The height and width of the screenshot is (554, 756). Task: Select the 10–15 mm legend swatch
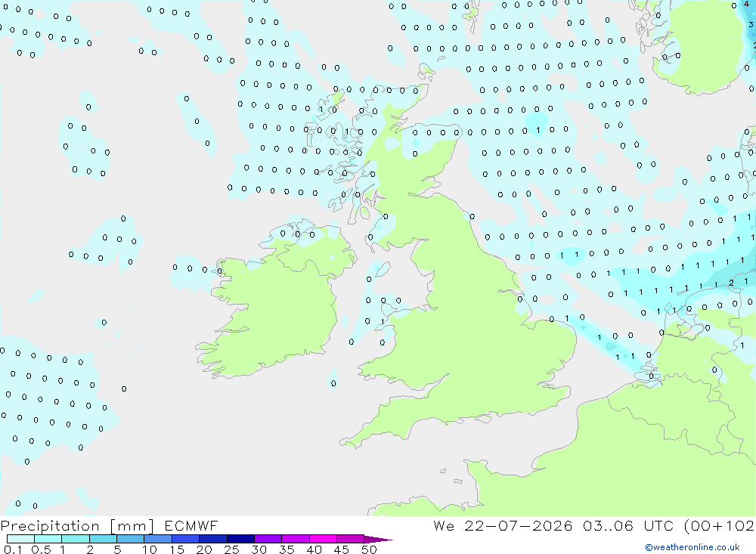(158, 539)
